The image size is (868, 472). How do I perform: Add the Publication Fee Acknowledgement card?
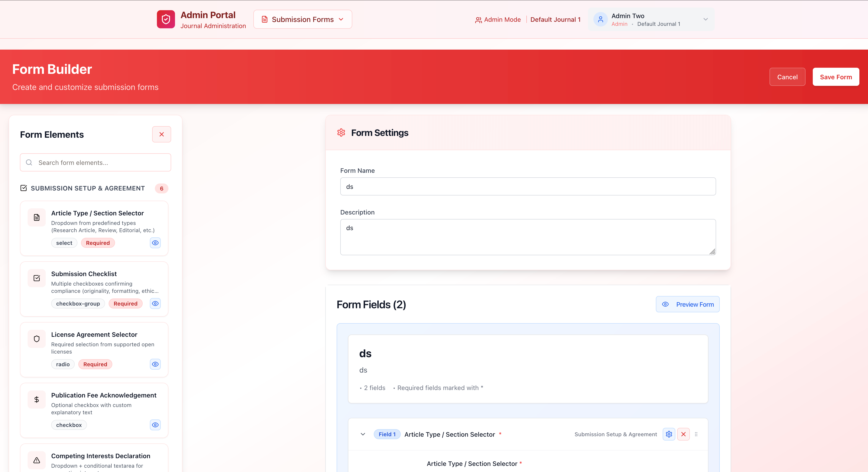[94, 410]
